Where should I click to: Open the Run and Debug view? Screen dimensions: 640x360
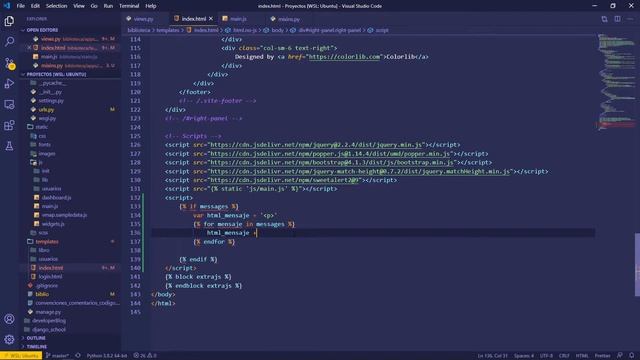[9, 84]
